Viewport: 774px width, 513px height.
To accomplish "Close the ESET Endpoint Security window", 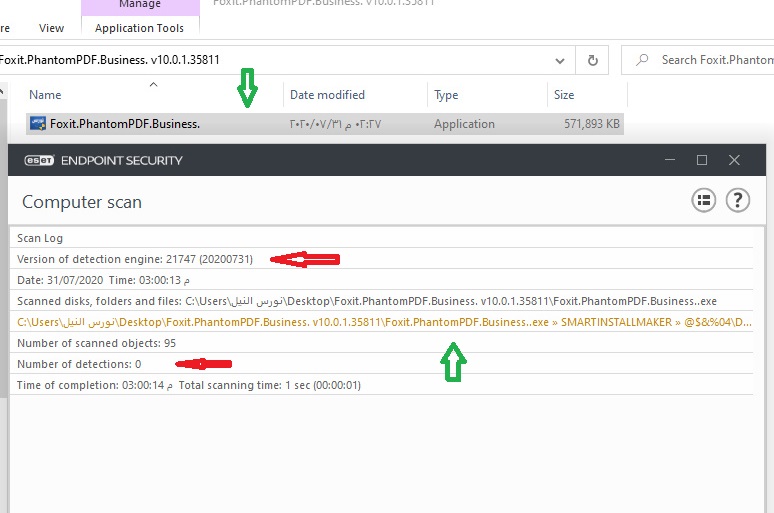I will [x=735, y=160].
